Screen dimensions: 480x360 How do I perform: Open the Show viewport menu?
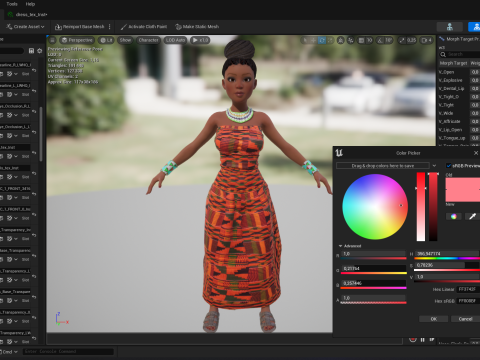point(125,40)
